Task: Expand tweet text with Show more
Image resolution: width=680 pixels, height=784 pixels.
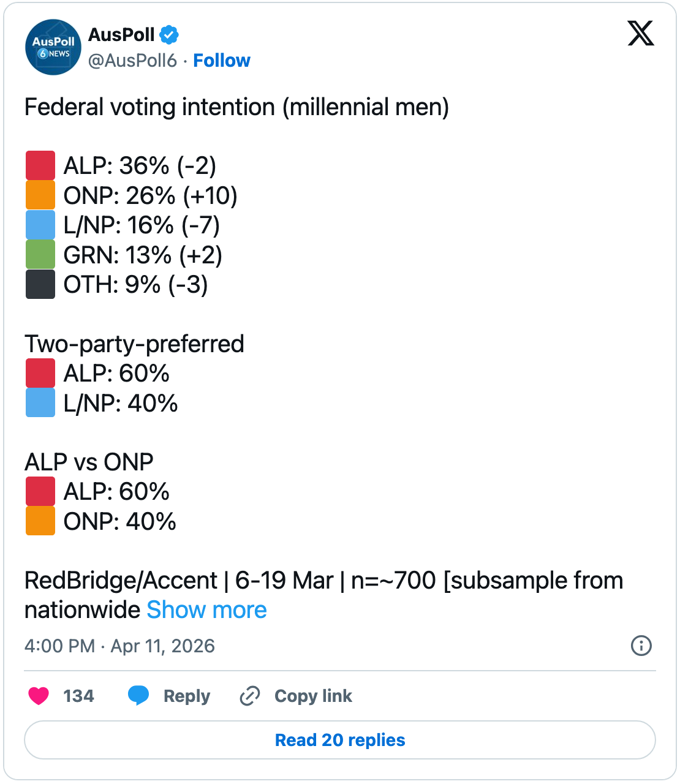Action: click(x=206, y=609)
